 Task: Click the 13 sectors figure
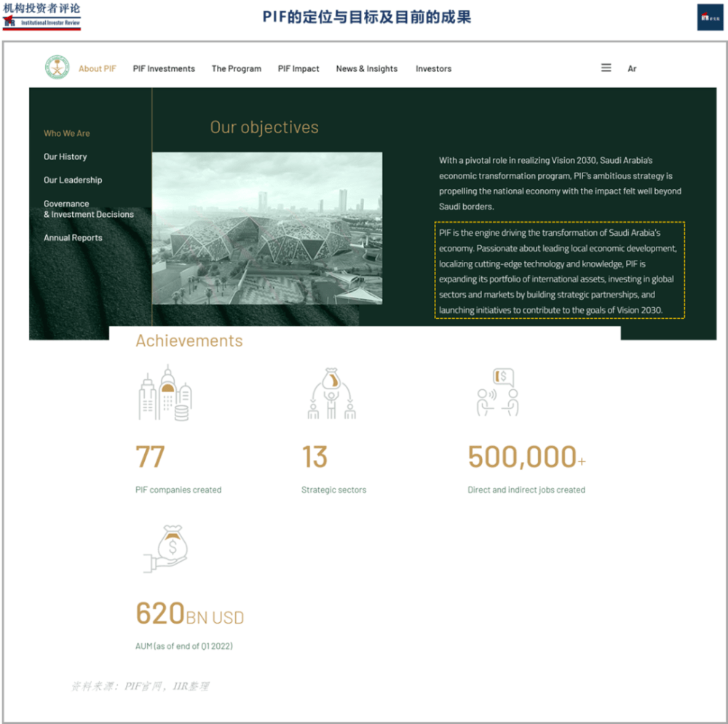click(x=314, y=457)
